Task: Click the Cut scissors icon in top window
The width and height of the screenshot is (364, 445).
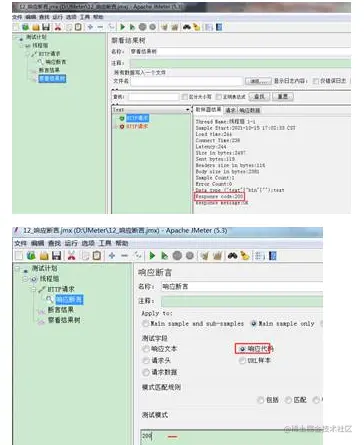Action: tap(58, 27)
